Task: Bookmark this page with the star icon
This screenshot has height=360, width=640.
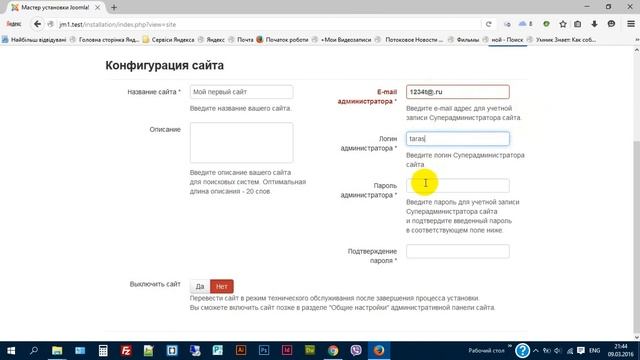Action: click(563, 24)
